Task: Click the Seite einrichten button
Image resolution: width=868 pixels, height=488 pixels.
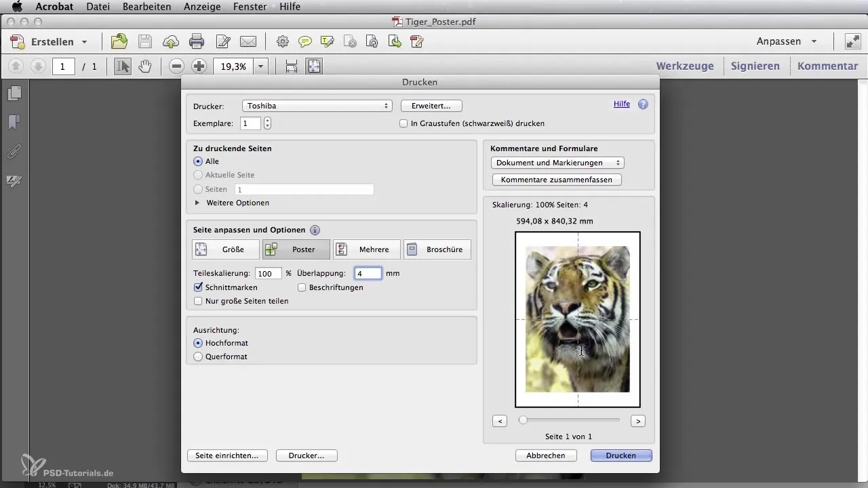Action: pyautogui.click(x=227, y=455)
